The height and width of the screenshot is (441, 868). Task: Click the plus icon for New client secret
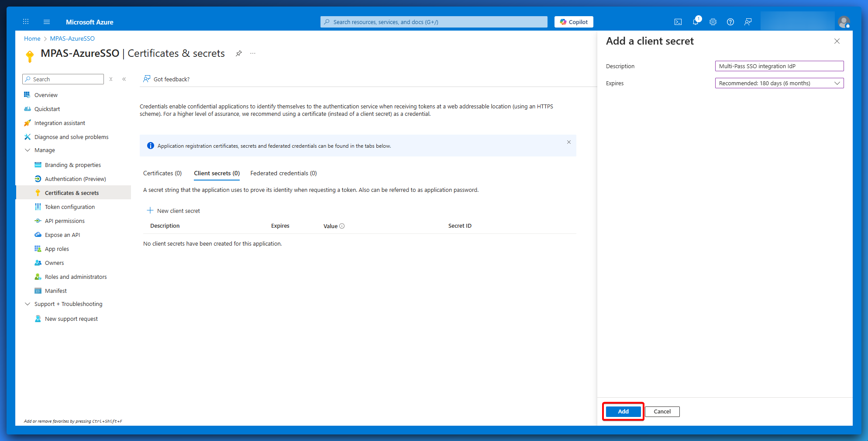pyautogui.click(x=150, y=211)
